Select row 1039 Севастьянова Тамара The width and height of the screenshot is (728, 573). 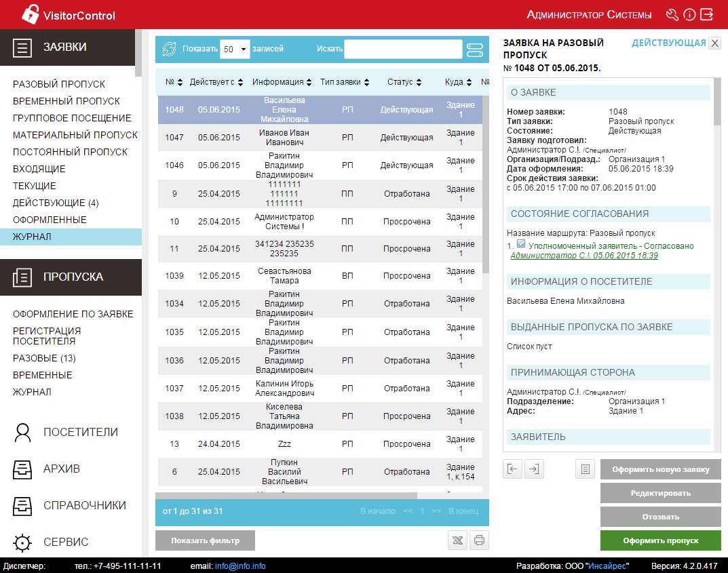320,276
